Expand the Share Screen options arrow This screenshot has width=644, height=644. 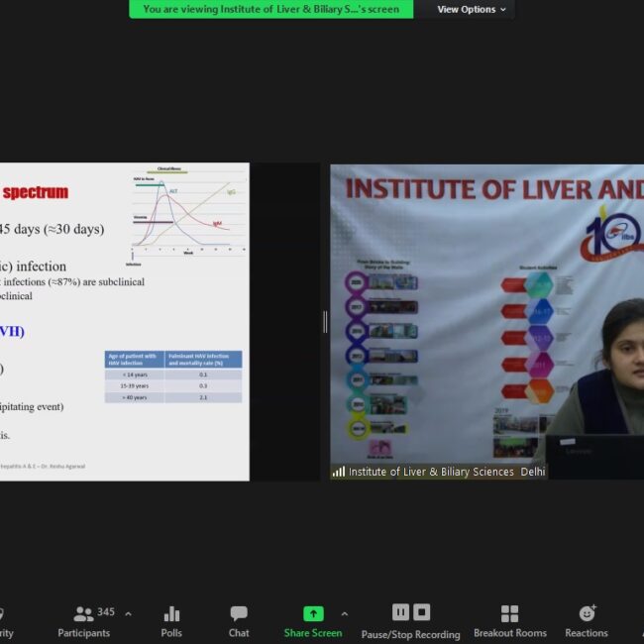[344, 613]
